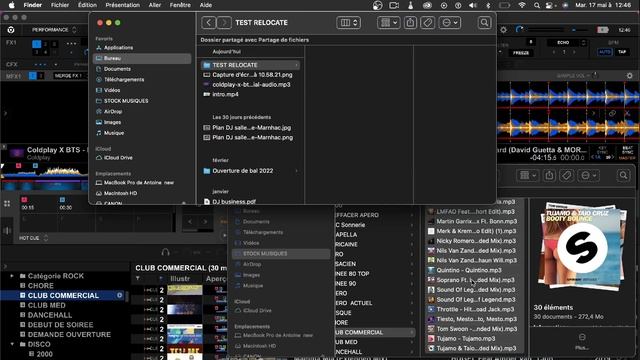Open search in front Finder toolbar
The image size is (640, 360).
(484, 22)
